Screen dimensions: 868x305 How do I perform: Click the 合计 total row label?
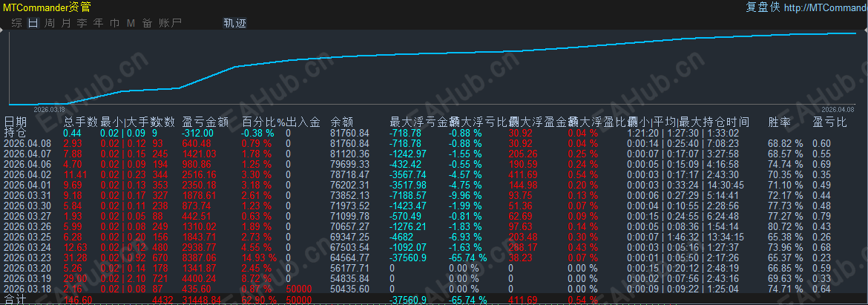point(15,300)
